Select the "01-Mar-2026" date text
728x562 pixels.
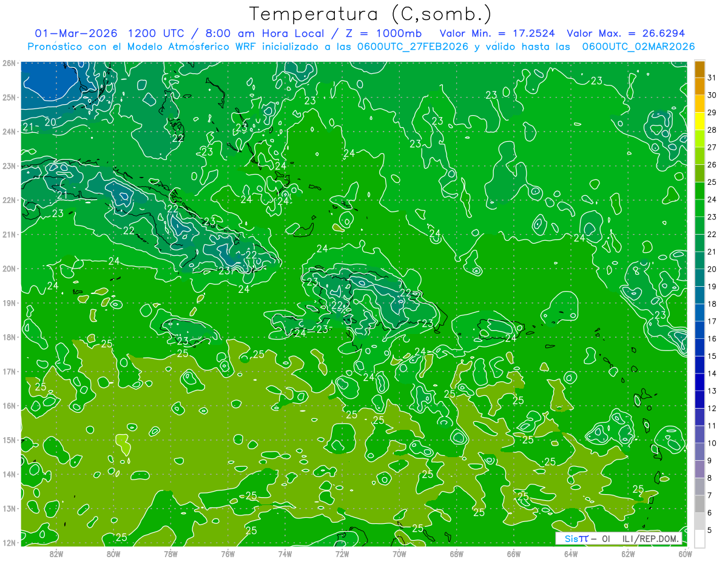[x=77, y=33]
